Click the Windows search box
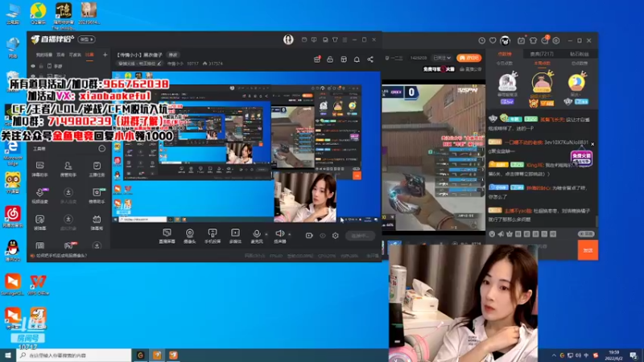644x362 pixels. tap(74, 356)
